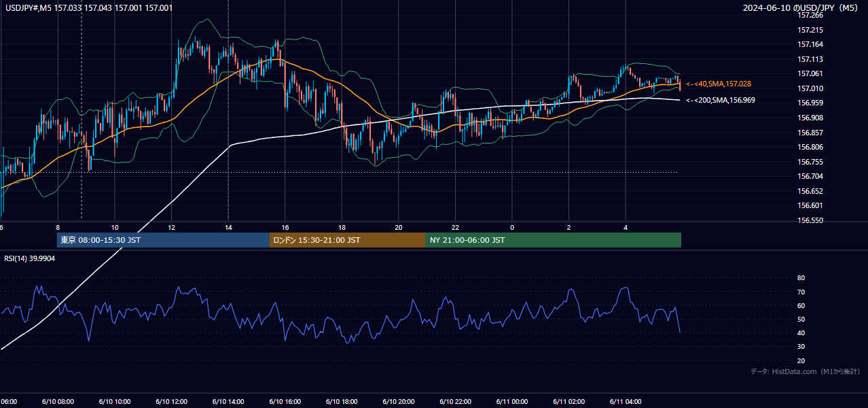Screen dimensions: 868x408
Task: Click the 6/11 00:00 date axis label
Action: pyautogui.click(x=512, y=402)
